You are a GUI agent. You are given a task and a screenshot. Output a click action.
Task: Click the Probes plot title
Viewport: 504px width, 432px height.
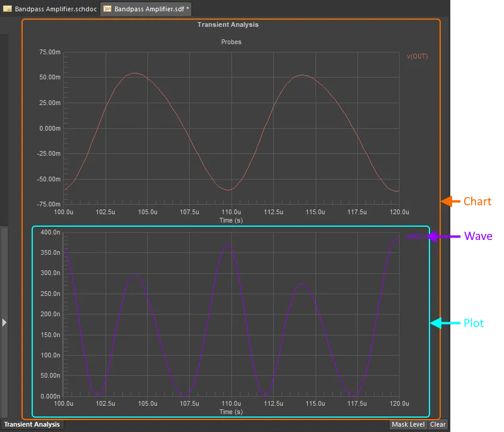pos(231,42)
